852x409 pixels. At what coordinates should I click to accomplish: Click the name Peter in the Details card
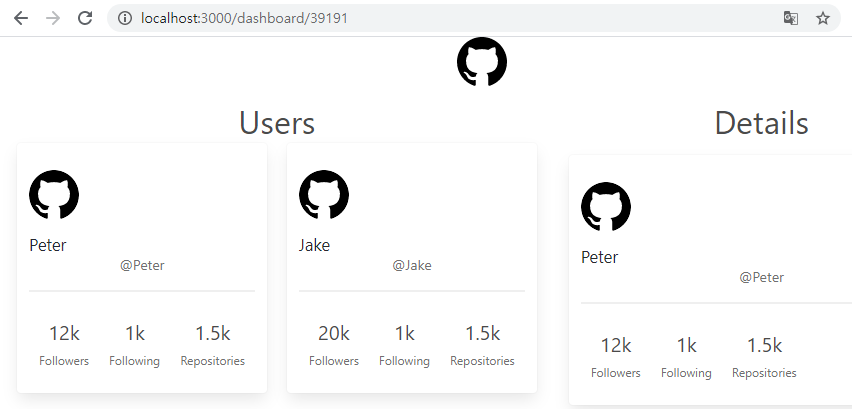click(x=600, y=257)
